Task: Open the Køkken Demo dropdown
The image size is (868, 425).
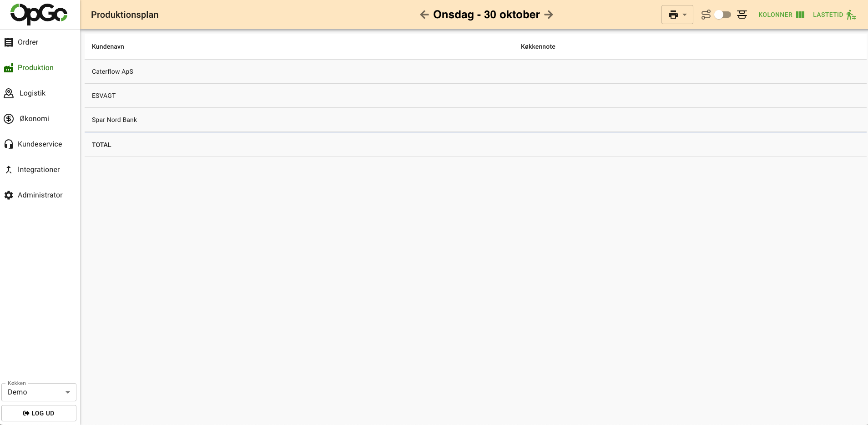Action: [x=39, y=392]
